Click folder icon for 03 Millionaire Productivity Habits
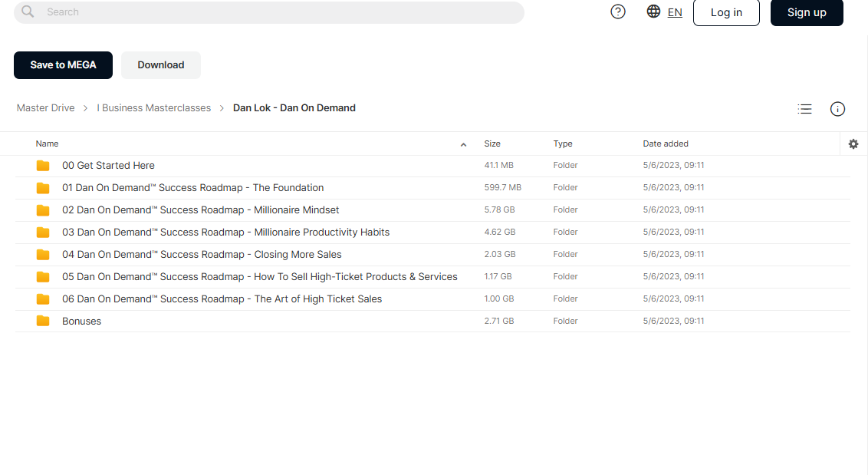 43,233
